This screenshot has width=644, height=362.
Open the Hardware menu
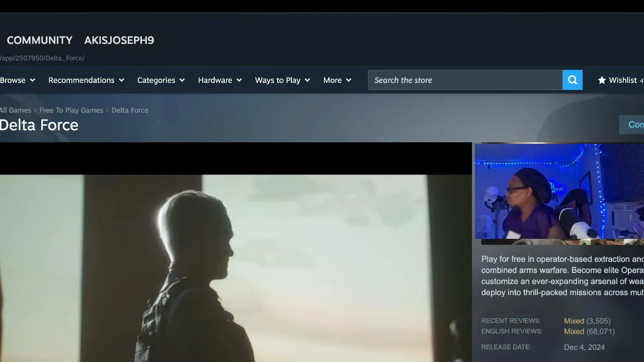point(220,80)
